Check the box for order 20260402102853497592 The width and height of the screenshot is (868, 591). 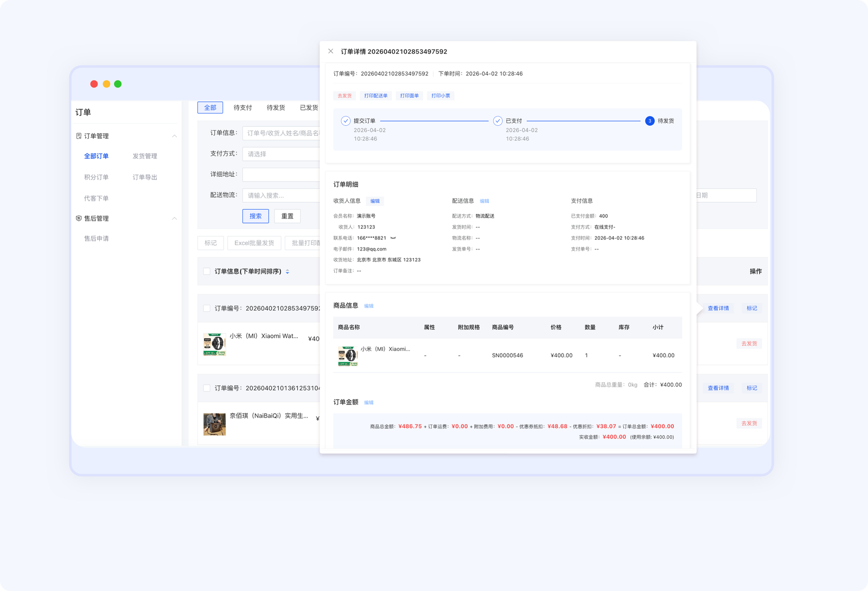coord(207,308)
